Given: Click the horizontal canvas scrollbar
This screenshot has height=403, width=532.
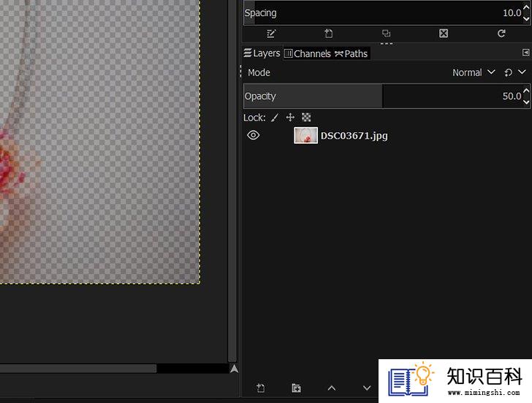Looking at the screenshot, I should (78, 369).
